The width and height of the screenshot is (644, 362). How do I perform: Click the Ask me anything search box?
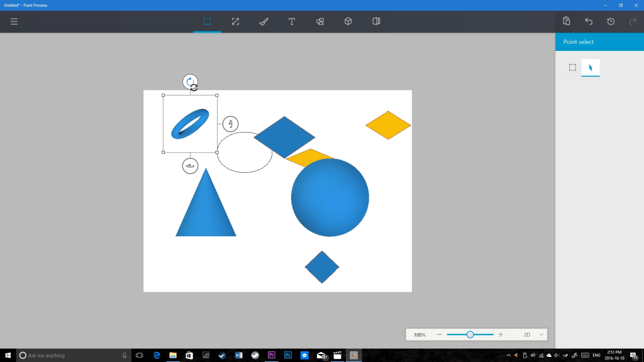point(74,356)
